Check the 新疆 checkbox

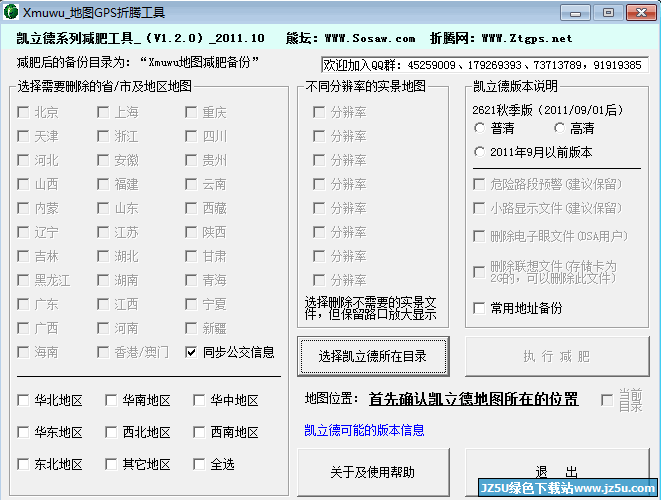coord(191,328)
